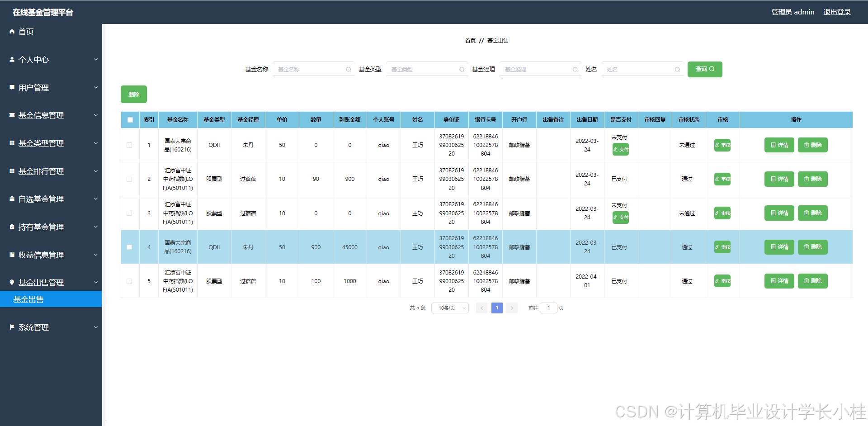Open 详情 for row 4
868x426 pixels.
[x=779, y=247]
